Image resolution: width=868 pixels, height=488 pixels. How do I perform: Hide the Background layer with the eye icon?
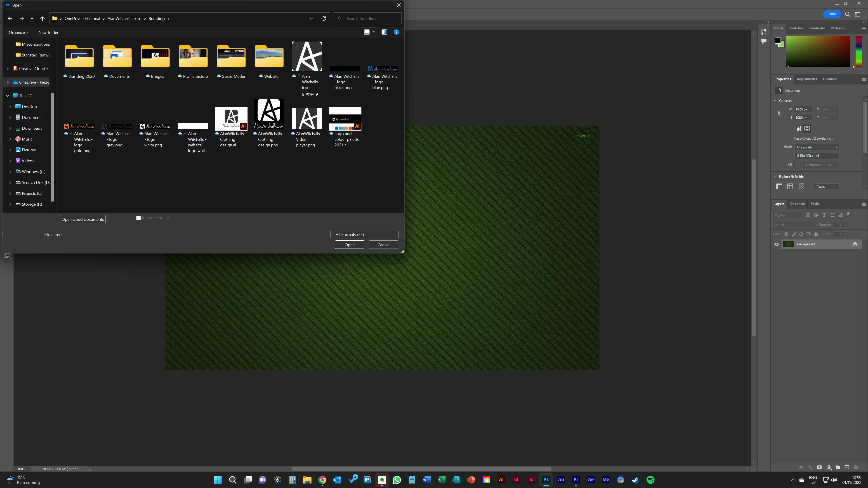tap(777, 244)
